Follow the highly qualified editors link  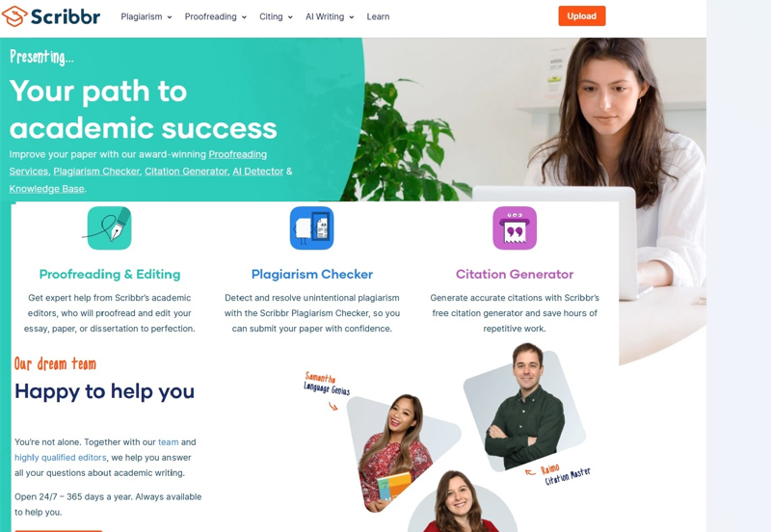tap(61, 457)
